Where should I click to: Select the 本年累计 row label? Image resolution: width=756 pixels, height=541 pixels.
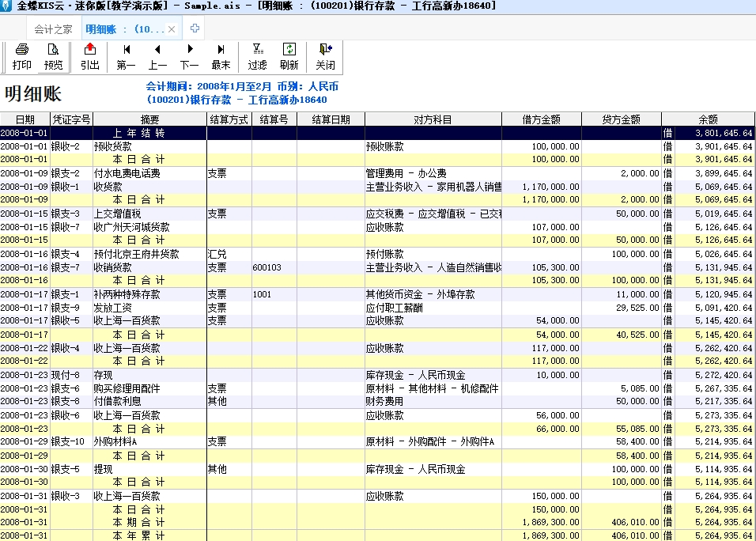point(139,535)
